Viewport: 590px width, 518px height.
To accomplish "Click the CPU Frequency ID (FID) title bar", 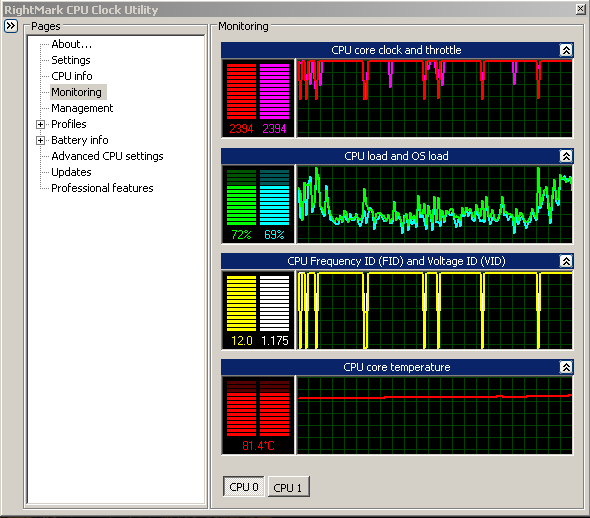I will click(x=396, y=261).
